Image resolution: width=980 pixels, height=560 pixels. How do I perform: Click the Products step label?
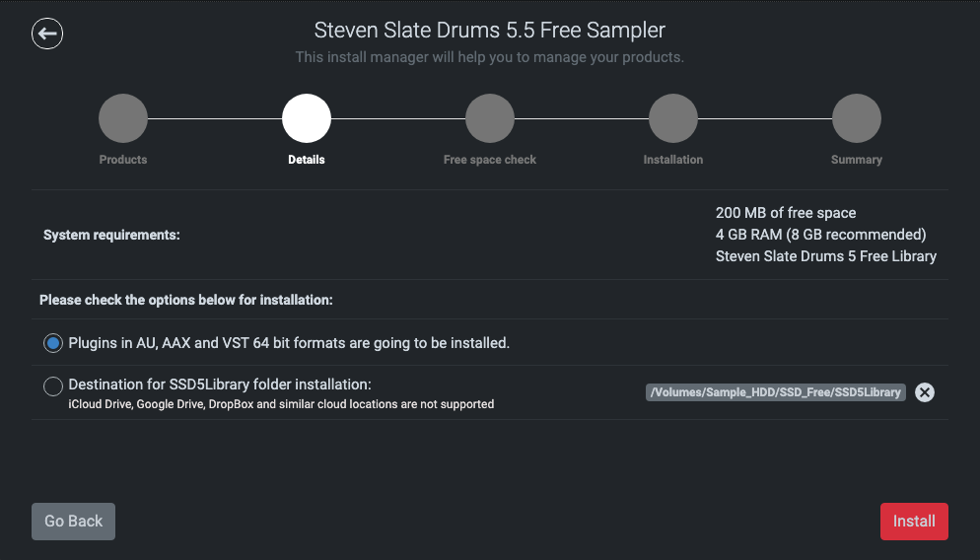(123, 160)
